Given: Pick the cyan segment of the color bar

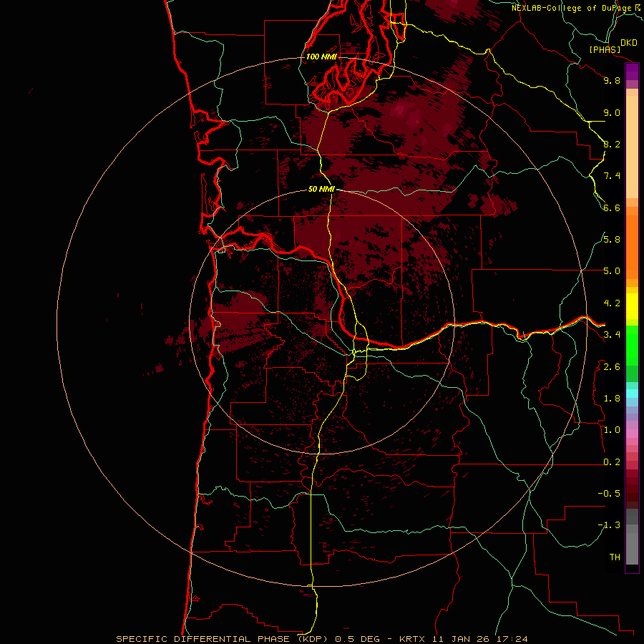Looking at the screenshot, I should (x=632, y=394).
